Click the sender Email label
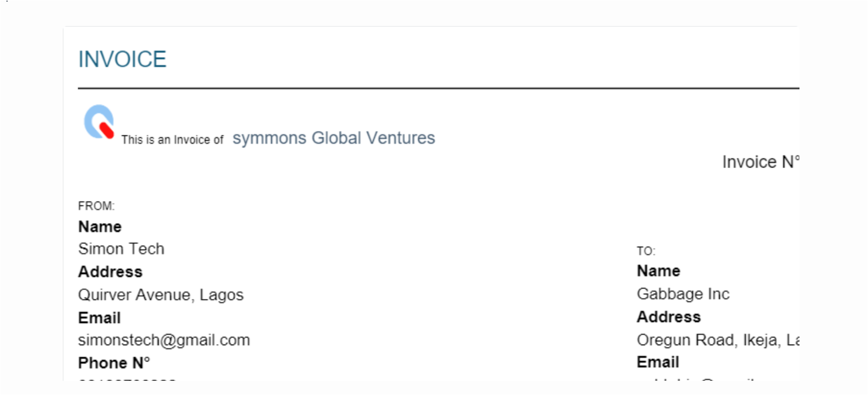The width and height of the screenshot is (868, 395). click(x=100, y=318)
